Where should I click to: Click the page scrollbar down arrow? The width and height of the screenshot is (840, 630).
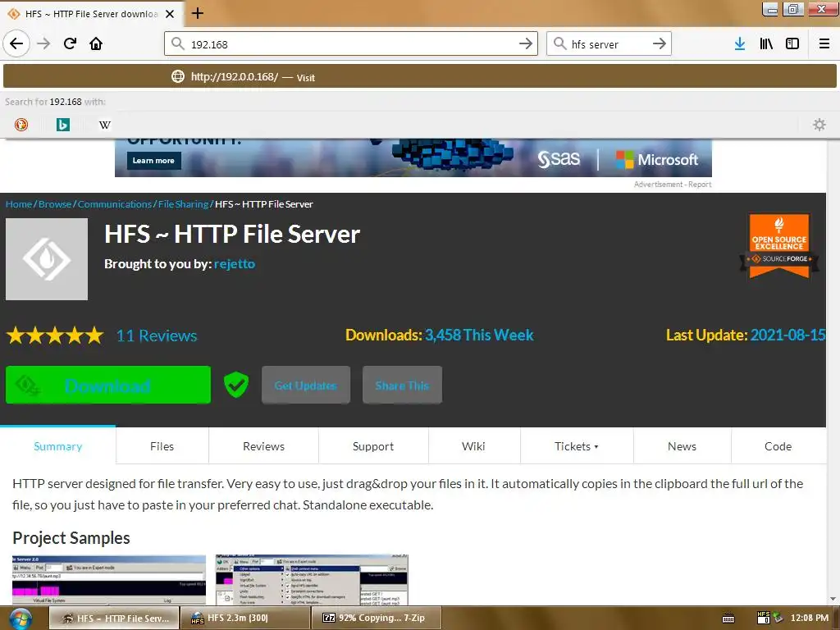click(833, 599)
